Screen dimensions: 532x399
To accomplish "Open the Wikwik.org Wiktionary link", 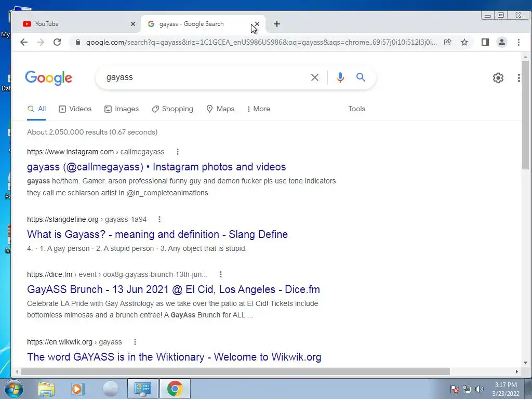I will coord(174,356).
